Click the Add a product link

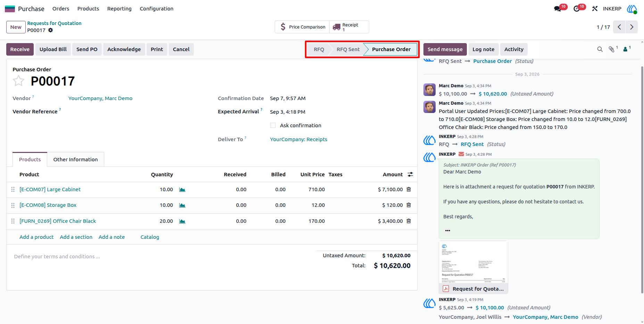click(x=36, y=237)
